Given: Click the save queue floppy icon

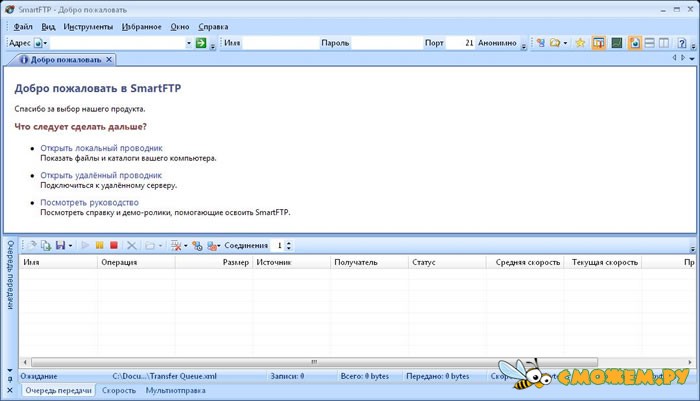Looking at the screenshot, I should 60,245.
